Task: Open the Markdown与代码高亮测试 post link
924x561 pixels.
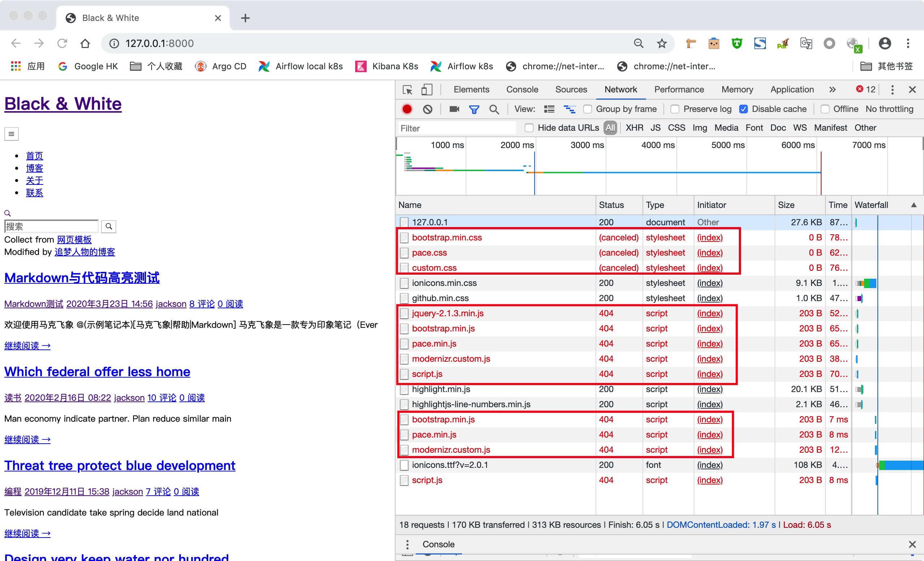Action: click(x=82, y=278)
